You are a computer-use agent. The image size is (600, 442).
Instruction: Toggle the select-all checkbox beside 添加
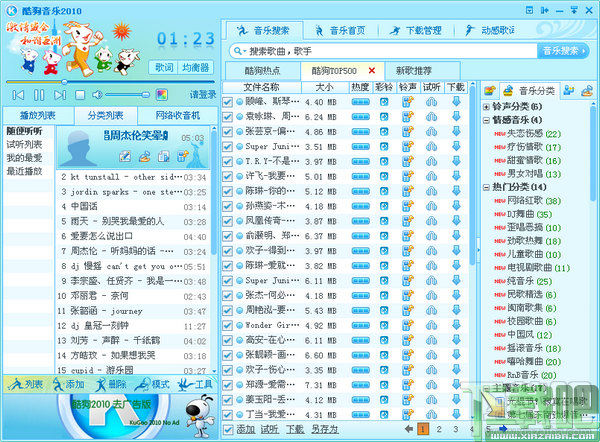pyautogui.click(x=228, y=430)
